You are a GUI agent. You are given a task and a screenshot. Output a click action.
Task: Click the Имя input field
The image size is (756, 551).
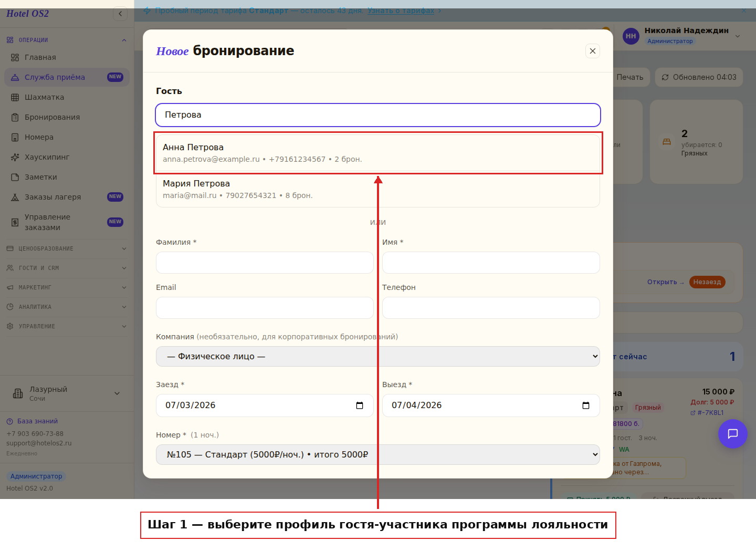point(491,263)
